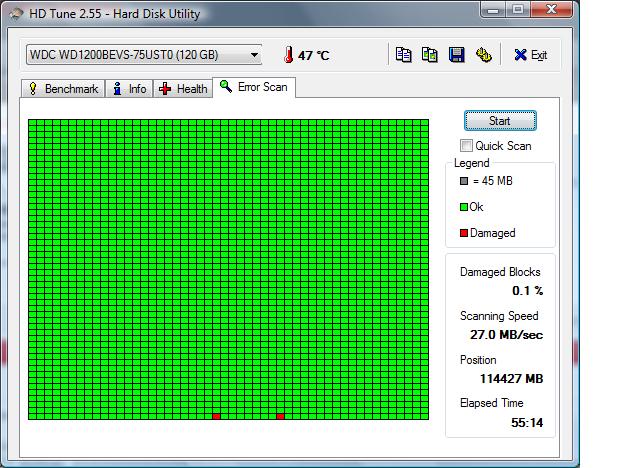Click the 27.0 MB/sec scanning speed value

(x=507, y=335)
